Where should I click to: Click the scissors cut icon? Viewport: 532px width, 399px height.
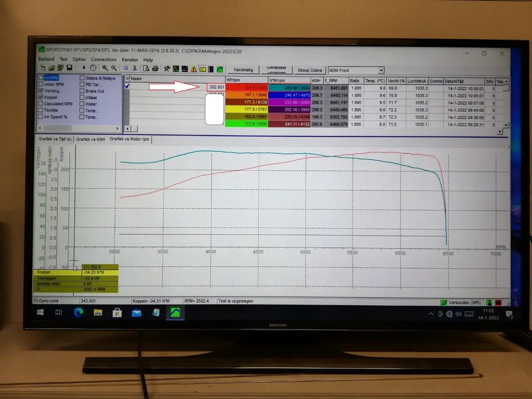tap(135, 68)
